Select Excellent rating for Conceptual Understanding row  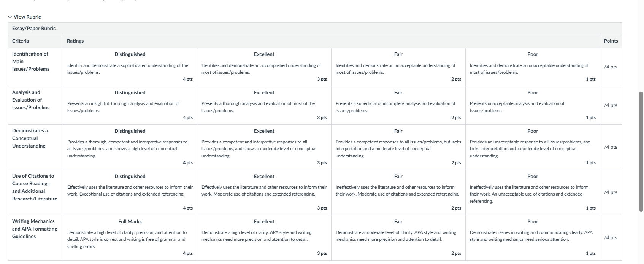pyautogui.click(x=264, y=147)
